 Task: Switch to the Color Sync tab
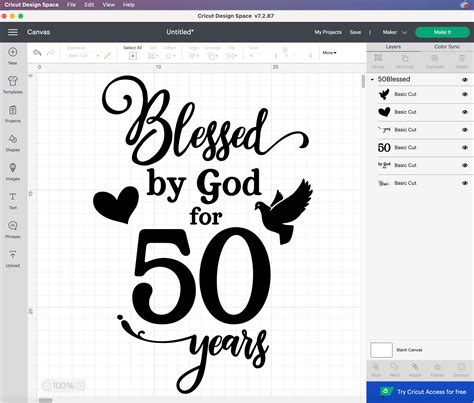pos(447,47)
